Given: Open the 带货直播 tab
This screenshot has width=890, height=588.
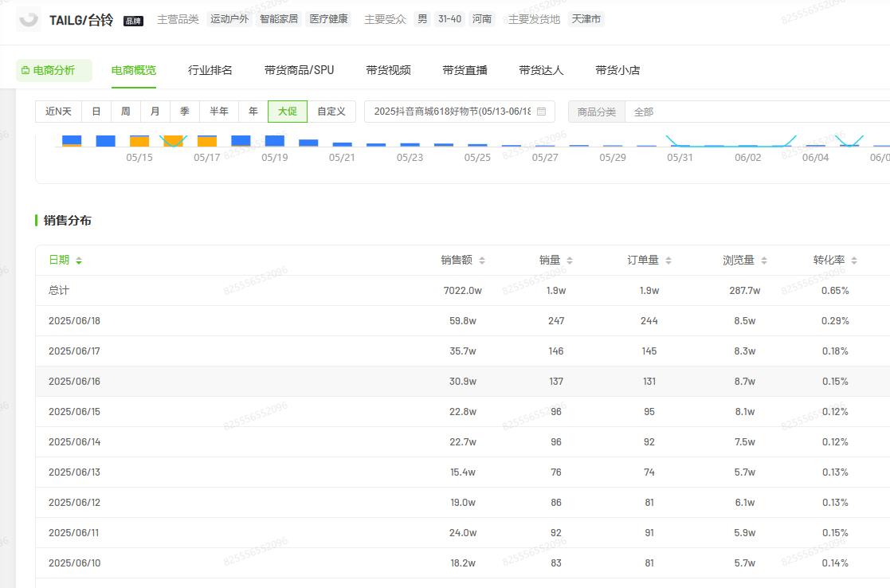Looking at the screenshot, I should (465, 70).
